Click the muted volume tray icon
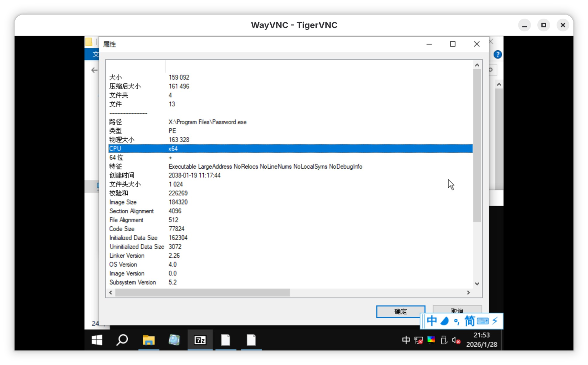Image resolution: width=588 pixels, height=365 pixels. 456,340
